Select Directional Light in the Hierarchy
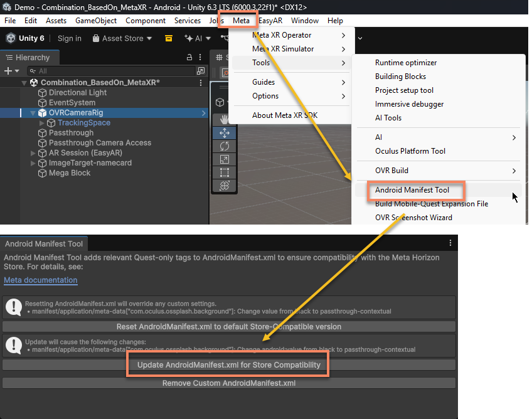The image size is (532, 419). click(78, 93)
